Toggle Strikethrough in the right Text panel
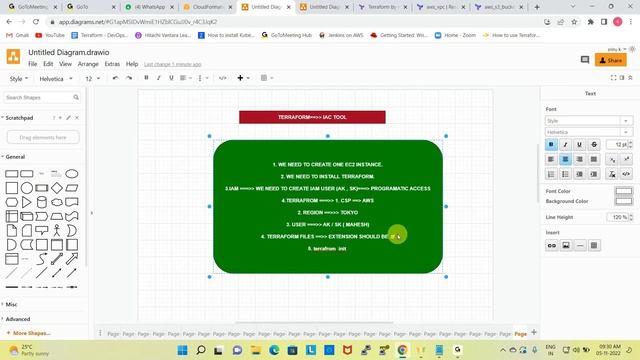The height and width of the screenshot is (360, 640). (x=594, y=144)
